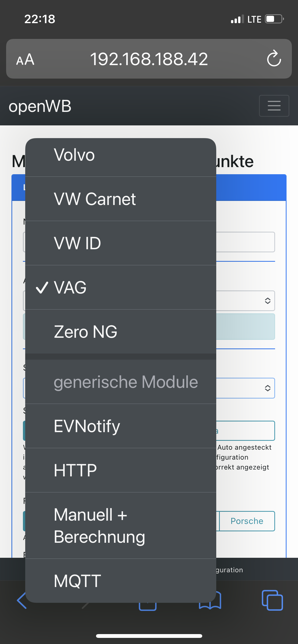Pick VW ID in the list

click(x=120, y=243)
